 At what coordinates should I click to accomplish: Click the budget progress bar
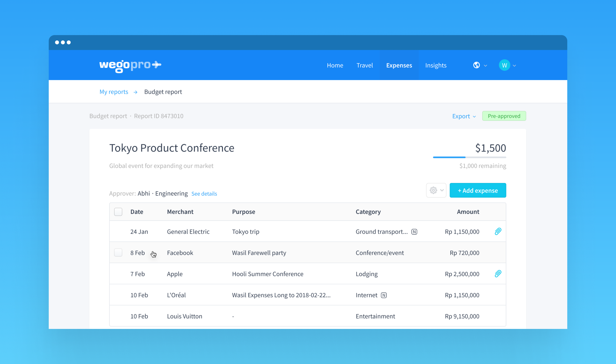click(x=469, y=157)
